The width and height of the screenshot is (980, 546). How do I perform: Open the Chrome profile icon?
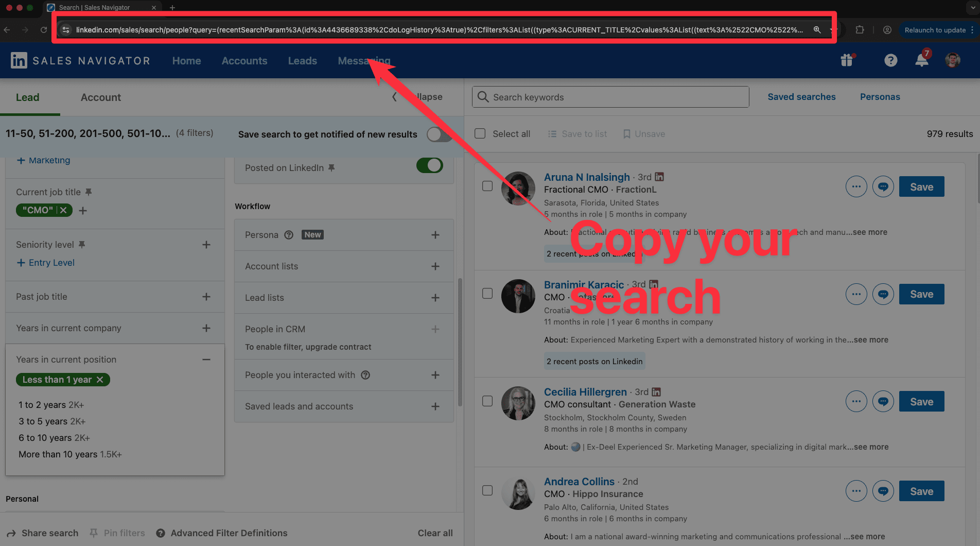coord(887,30)
